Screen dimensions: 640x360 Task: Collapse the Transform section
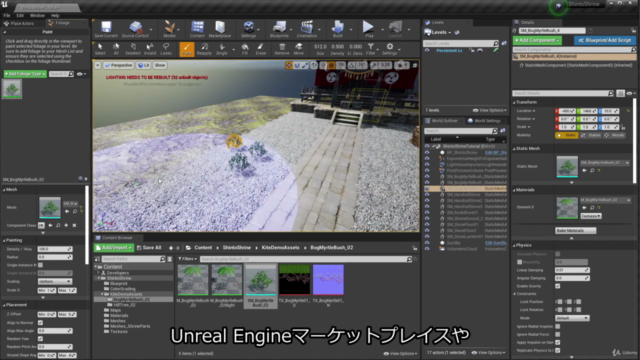pos(514,102)
